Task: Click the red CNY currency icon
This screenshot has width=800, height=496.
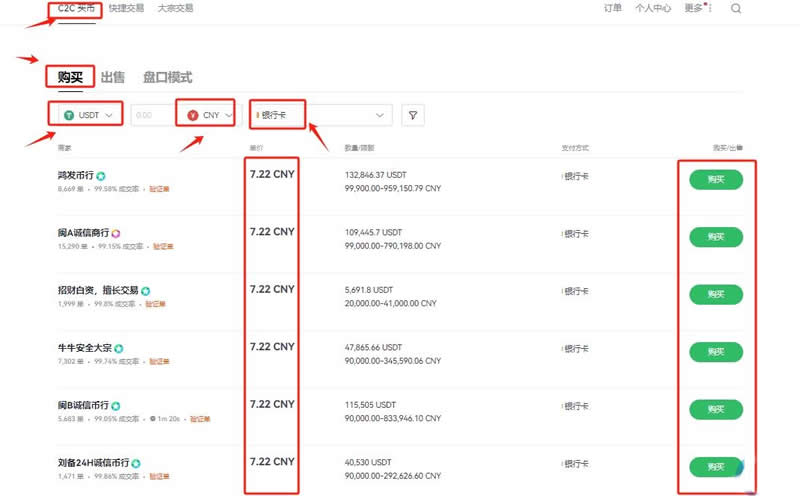Action: (192, 115)
